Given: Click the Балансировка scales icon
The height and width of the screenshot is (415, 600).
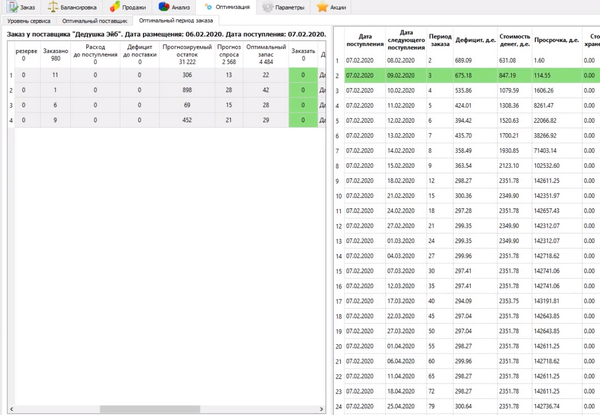Looking at the screenshot, I should coord(53,7).
